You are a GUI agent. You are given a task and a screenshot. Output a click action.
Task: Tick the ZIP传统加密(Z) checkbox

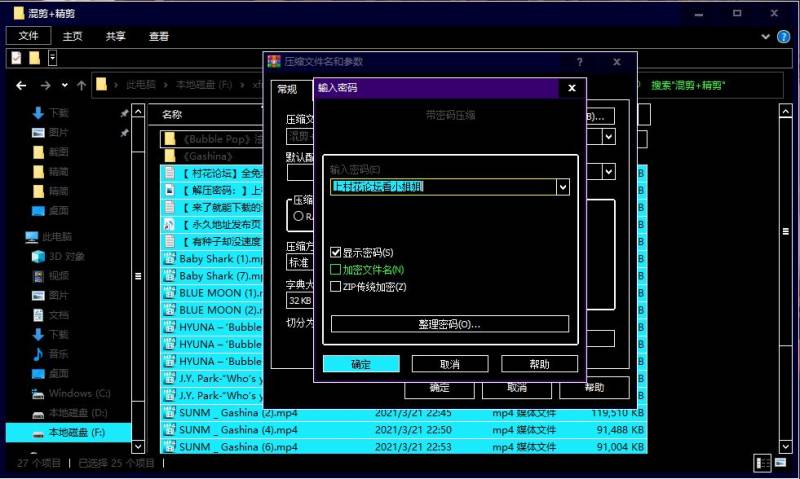336,287
